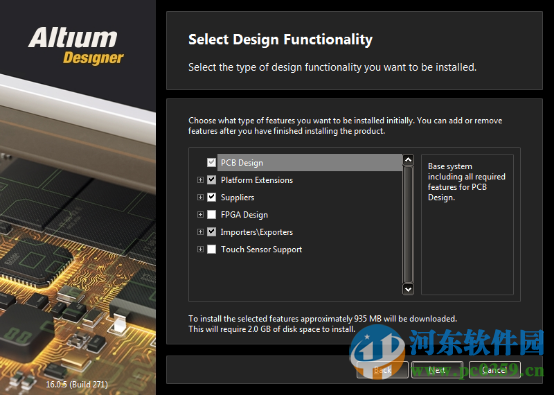The height and width of the screenshot is (395, 554).
Task: Click the 'Base system including all required' description
Action: pyautogui.click(x=466, y=182)
